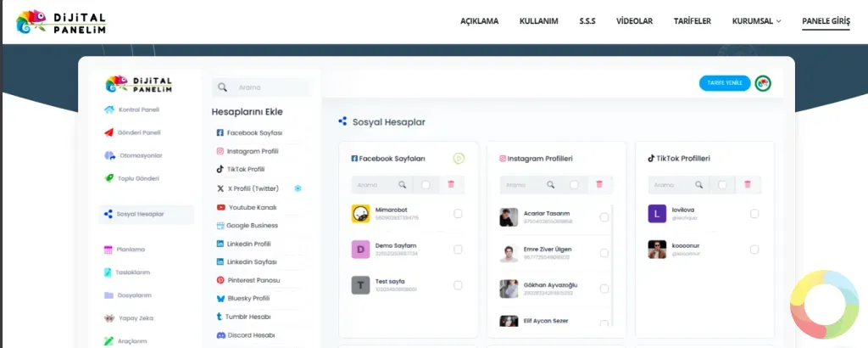The height and width of the screenshot is (348, 868).
Task: Select the Toplu Gönderi rocket icon
Action: (109, 178)
